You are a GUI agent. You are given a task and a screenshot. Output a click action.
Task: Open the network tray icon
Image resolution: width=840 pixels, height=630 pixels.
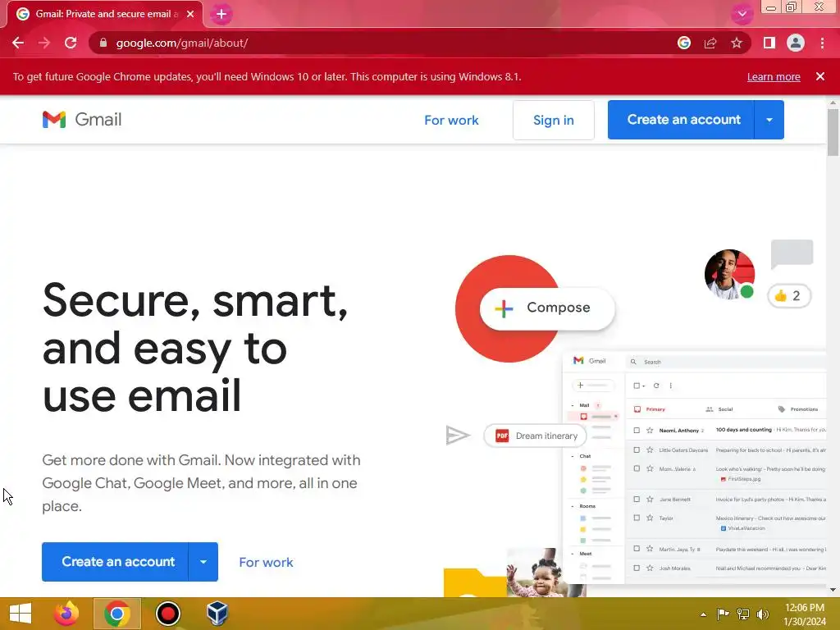click(743, 614)
